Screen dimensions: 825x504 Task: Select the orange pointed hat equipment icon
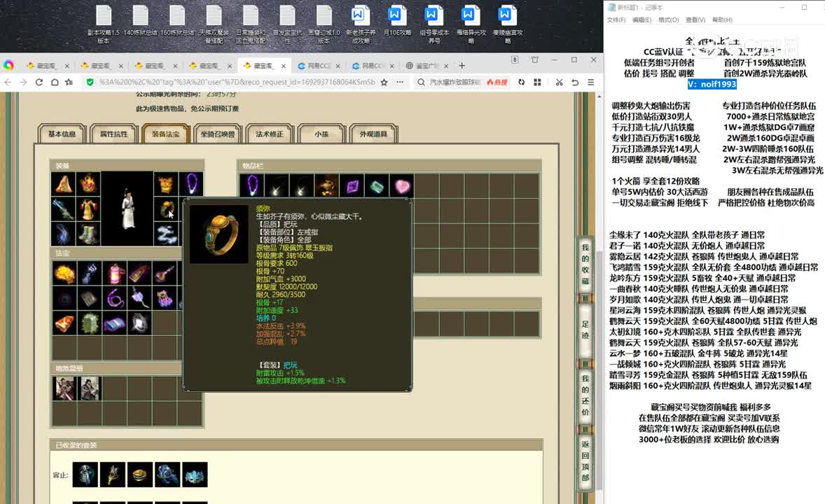coord(63,184)
